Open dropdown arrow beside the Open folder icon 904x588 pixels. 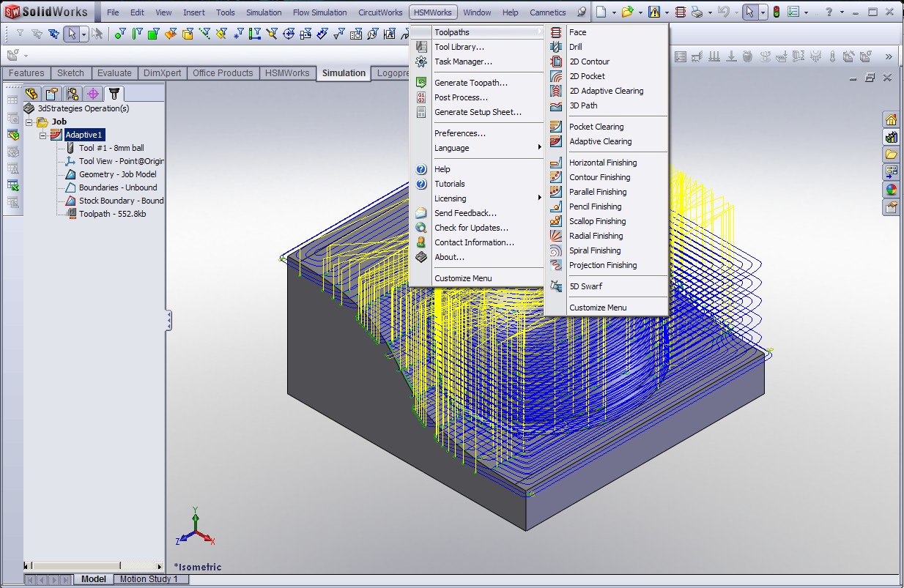tap(641, 12)
